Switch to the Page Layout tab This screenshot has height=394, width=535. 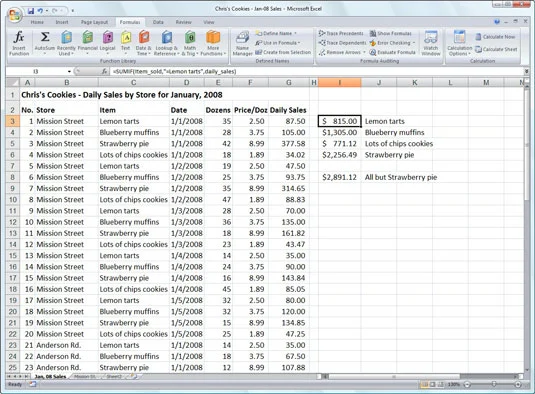click(x=94, y=22)
